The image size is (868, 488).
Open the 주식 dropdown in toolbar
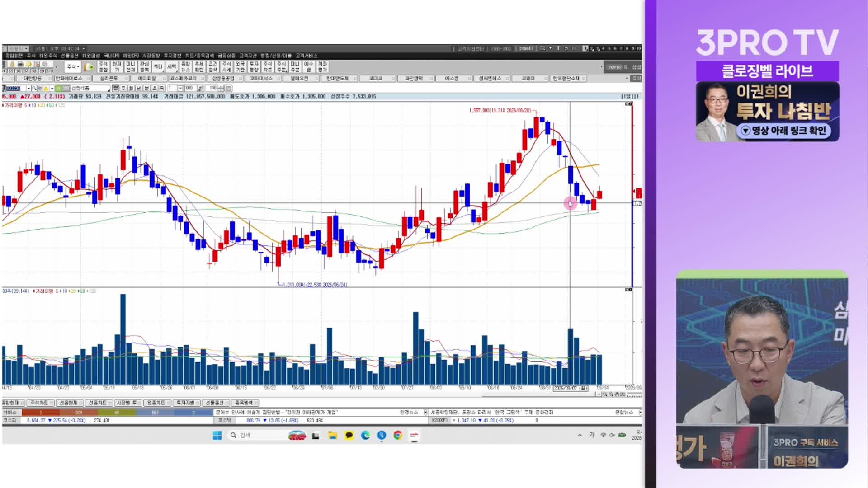pos(73,67)
